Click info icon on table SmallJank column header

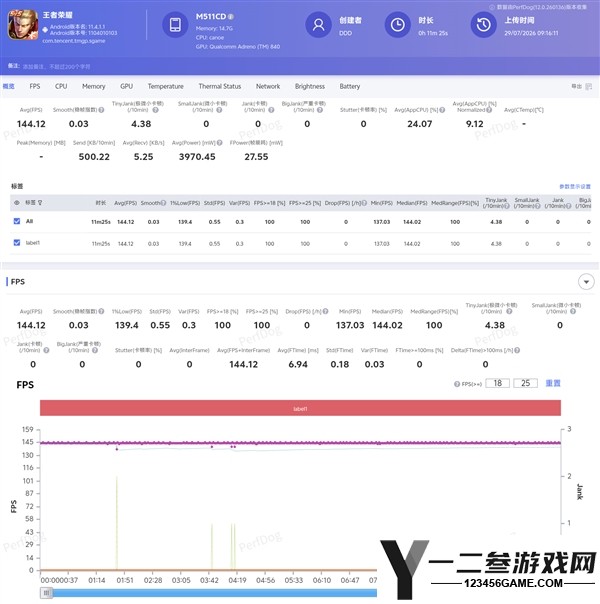[537, 206]
